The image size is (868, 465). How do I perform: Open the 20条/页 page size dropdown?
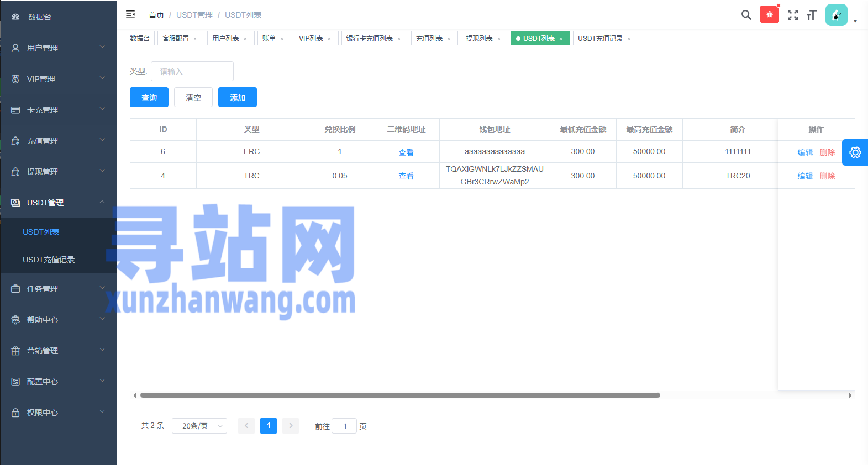(x=199, y=426)
